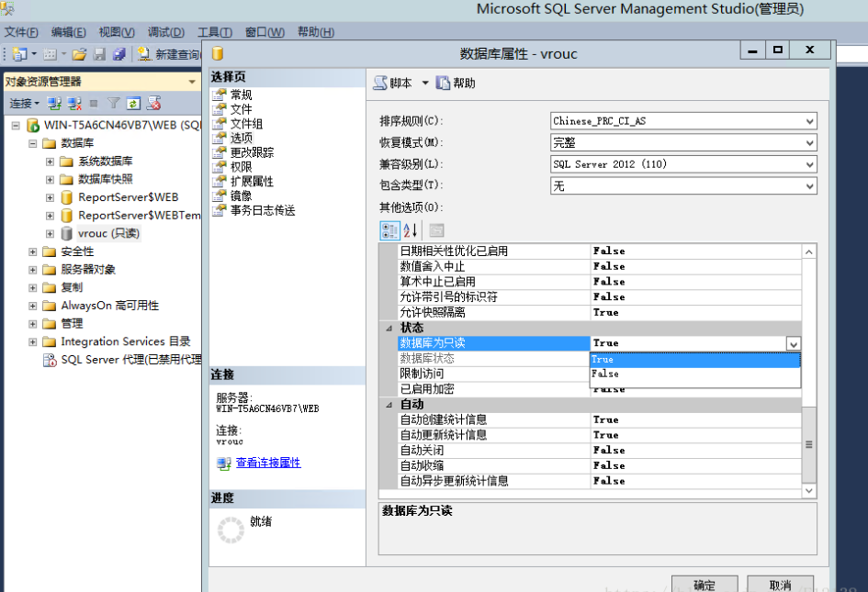This screenshot has height=592, width=868.
Task: Open the 连接 dropdown in Object Explorer
Action: tap(25, 103)
